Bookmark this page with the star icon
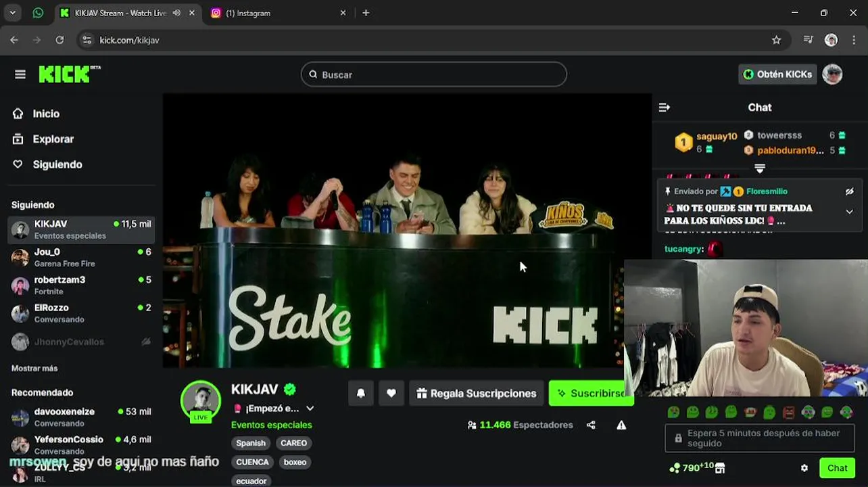Image resolution: width=868 pixels, height=487 pixels. click(777, 40)
